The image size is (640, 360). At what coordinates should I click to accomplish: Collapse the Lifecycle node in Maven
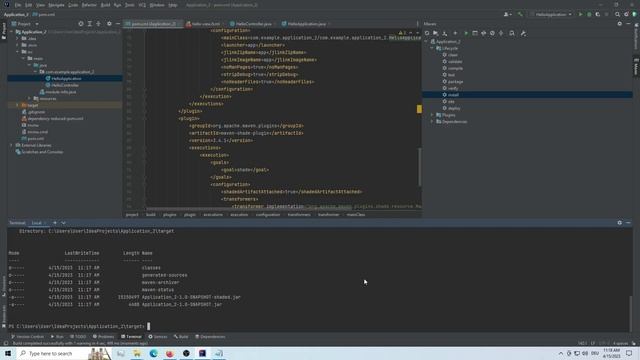[x=432, y=48]
